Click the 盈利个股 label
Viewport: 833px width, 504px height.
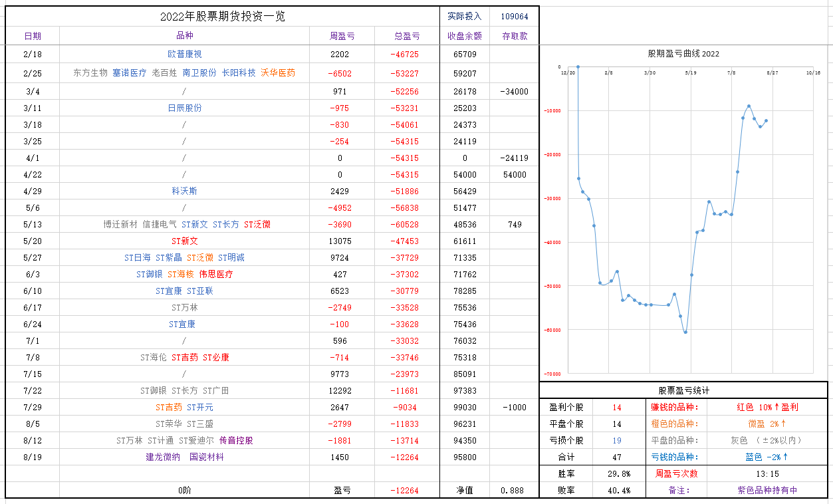tap(566, 407)
